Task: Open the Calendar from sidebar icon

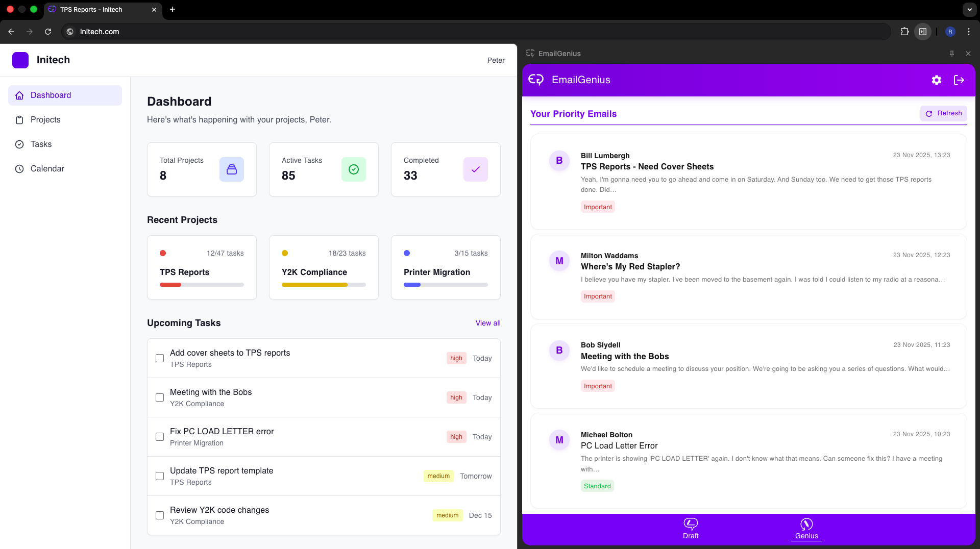Action: click(x=19, y=168)
